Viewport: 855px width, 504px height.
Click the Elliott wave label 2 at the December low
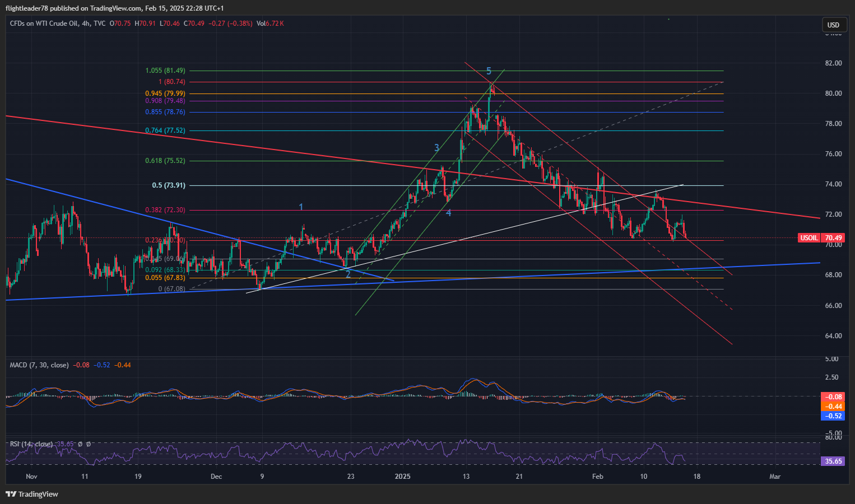pos(348,274)
